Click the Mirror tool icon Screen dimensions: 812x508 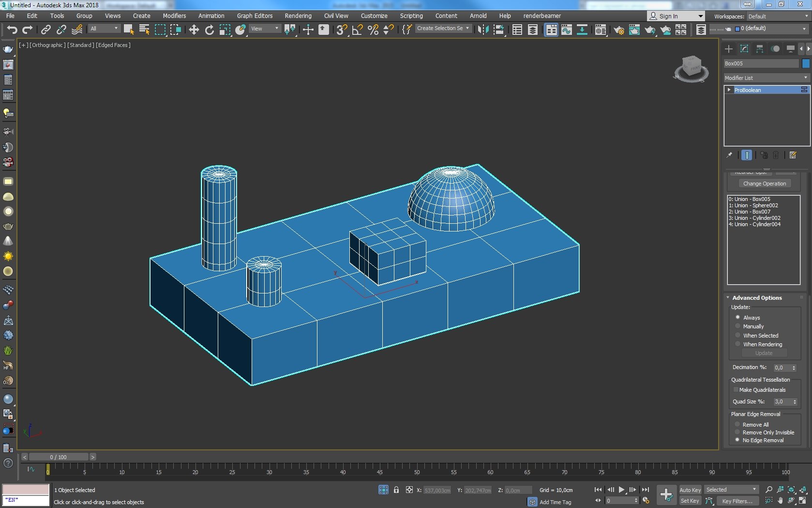point(482,30)
